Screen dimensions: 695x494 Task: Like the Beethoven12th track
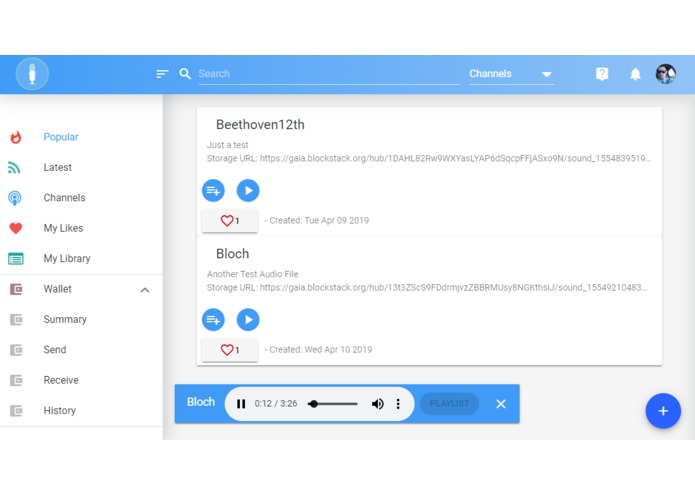(x=230, y=221)
